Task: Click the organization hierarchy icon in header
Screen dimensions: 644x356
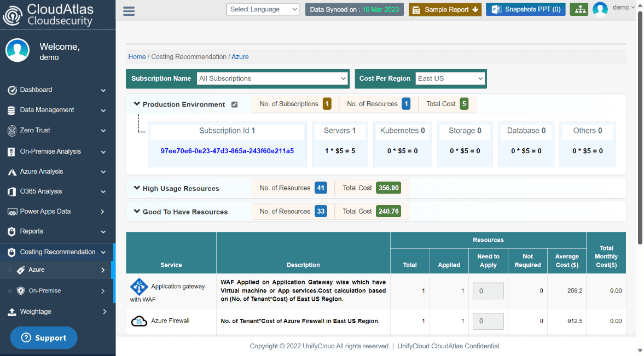Action: pos(579,9)
